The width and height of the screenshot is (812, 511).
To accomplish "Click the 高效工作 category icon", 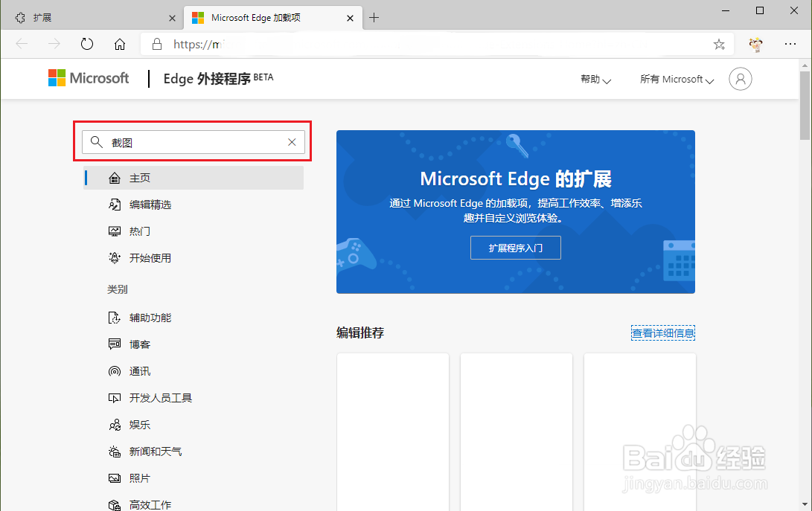I will coord(115,505).
